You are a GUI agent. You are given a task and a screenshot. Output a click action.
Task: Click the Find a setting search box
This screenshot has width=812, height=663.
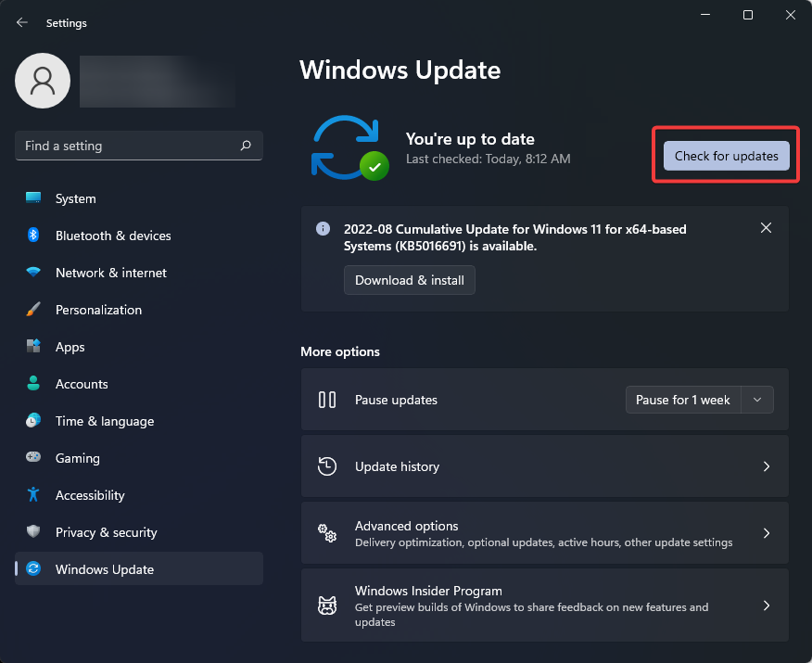point(130,146)
